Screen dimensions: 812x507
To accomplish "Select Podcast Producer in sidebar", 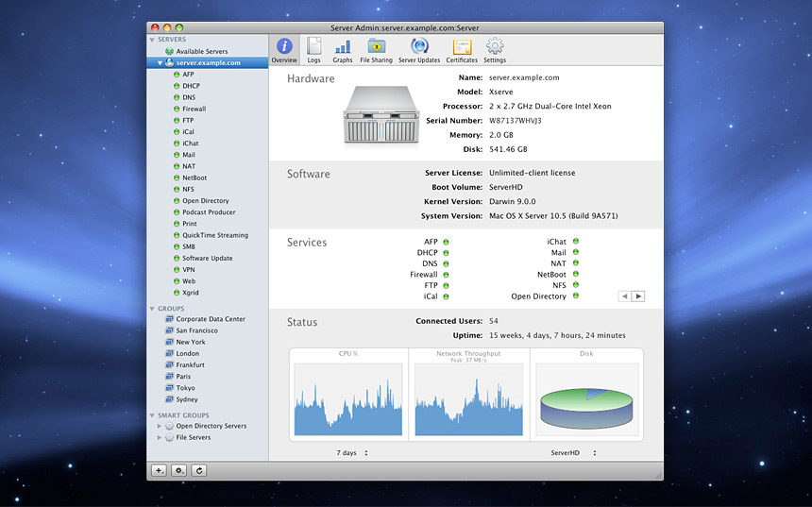I will 209,211.
